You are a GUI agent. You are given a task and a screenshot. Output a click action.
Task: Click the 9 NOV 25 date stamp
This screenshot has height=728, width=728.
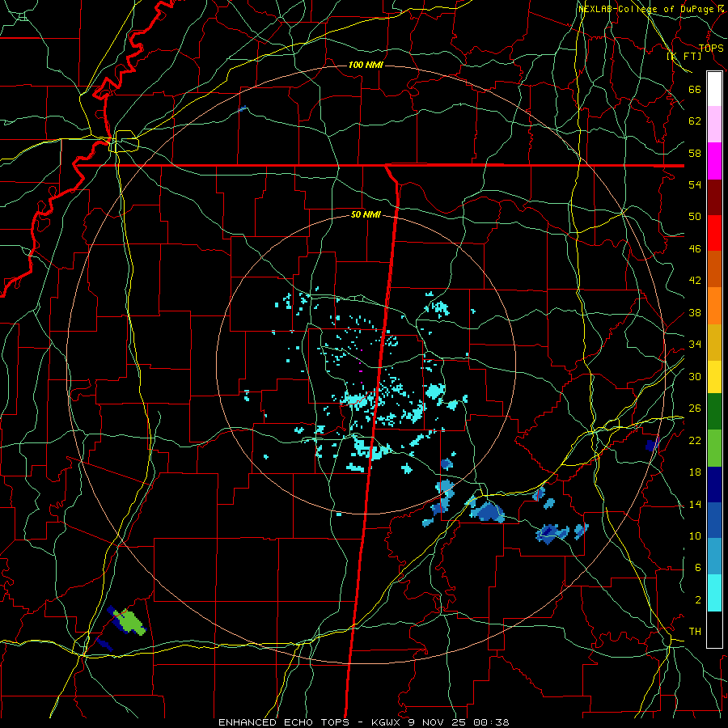[438, 722]
